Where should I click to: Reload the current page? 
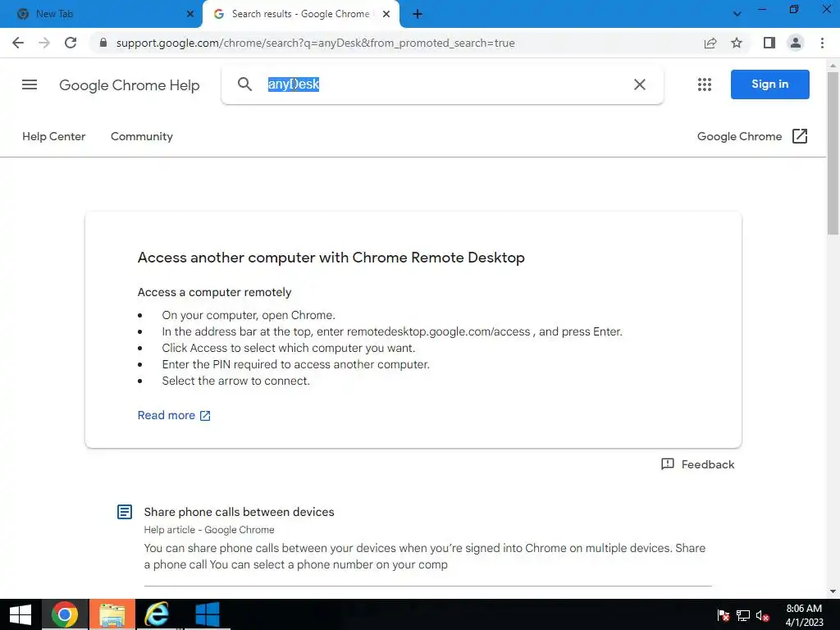(x=71, y=43)
